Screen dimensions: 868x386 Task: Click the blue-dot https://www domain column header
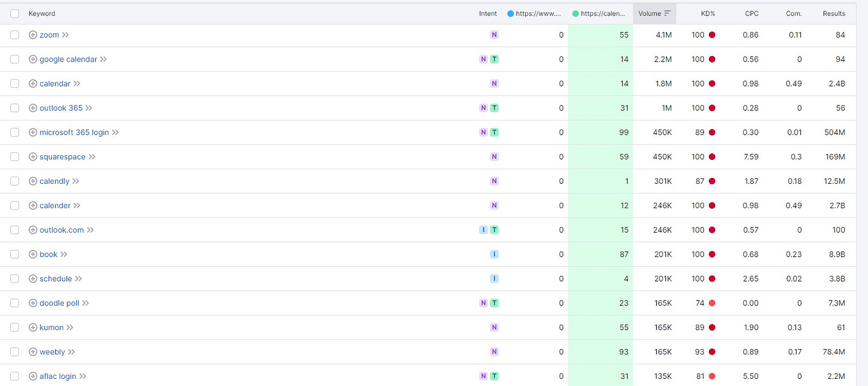click(534, 14)
